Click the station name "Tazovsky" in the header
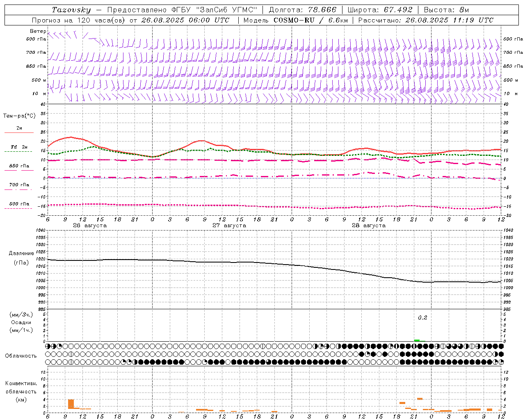This screenshot has height=420, width=525. (x=71, y=10)
